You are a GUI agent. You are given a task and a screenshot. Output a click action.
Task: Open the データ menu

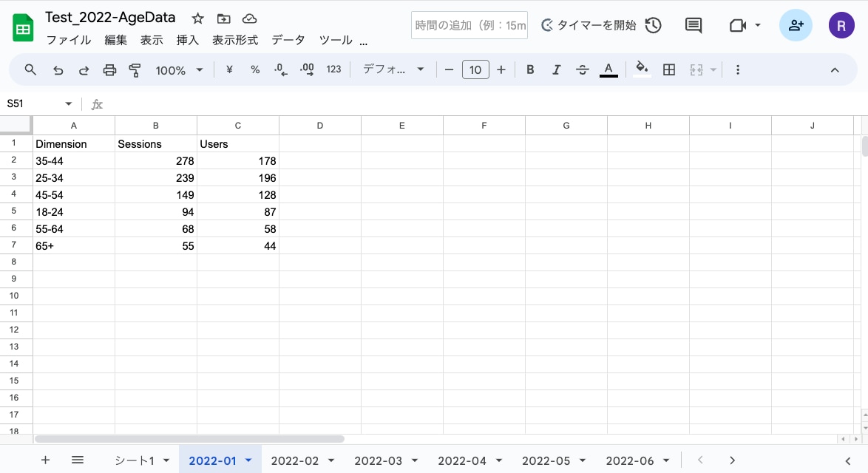tap(288, 40)
